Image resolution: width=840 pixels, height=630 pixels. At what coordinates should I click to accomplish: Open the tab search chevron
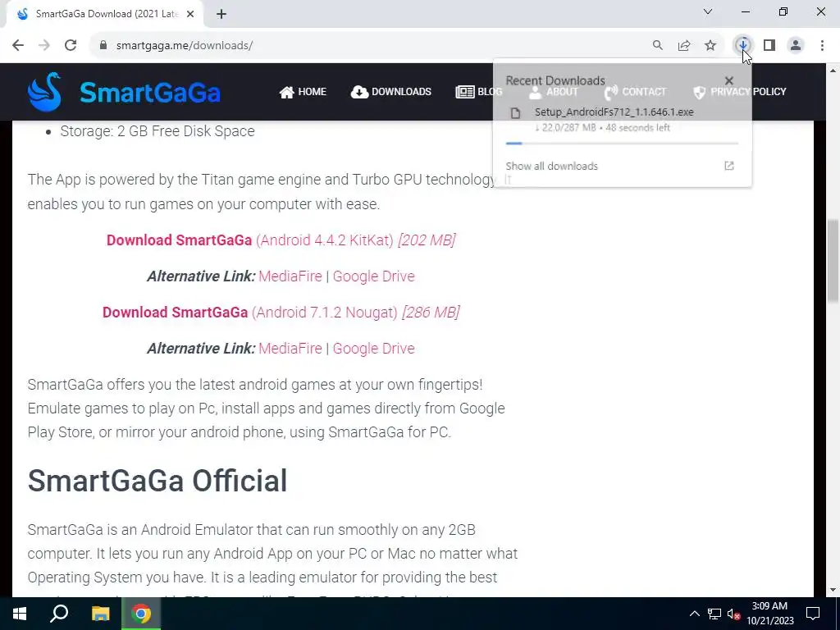tap(708, 11)
